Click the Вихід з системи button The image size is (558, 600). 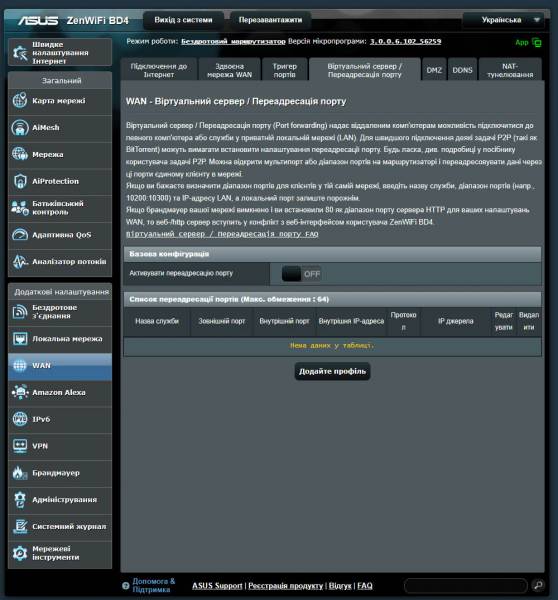pos(183,20)
